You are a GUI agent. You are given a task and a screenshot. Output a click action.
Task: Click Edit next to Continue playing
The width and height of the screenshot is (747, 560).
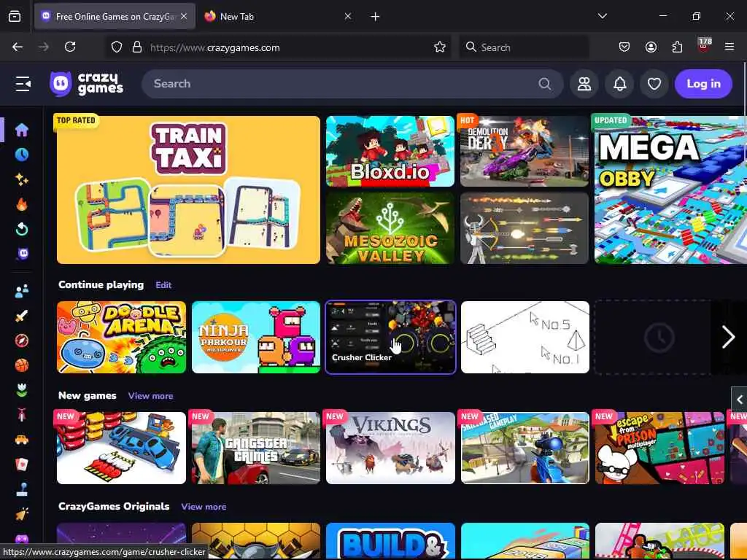[163, 285]
